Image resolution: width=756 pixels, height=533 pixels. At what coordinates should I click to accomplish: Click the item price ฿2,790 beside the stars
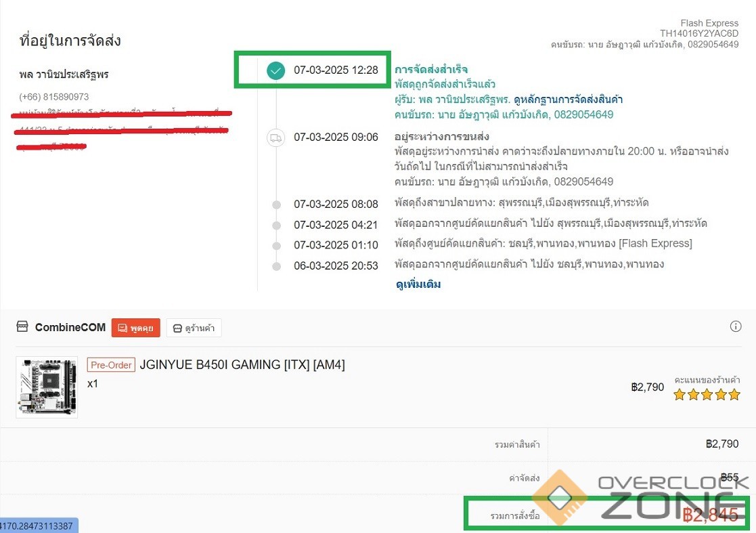point(648,387)
